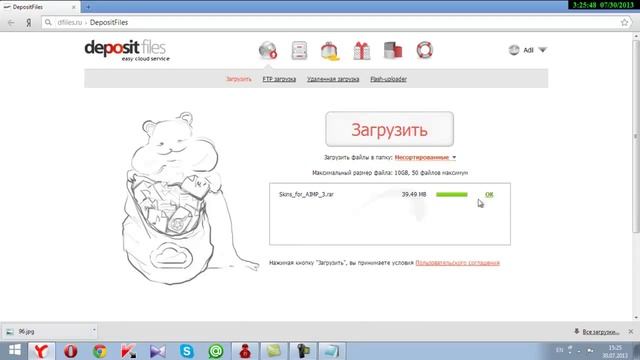Click the 39.49 MB file size
The image size is (640, 360).
click(414, 194)
